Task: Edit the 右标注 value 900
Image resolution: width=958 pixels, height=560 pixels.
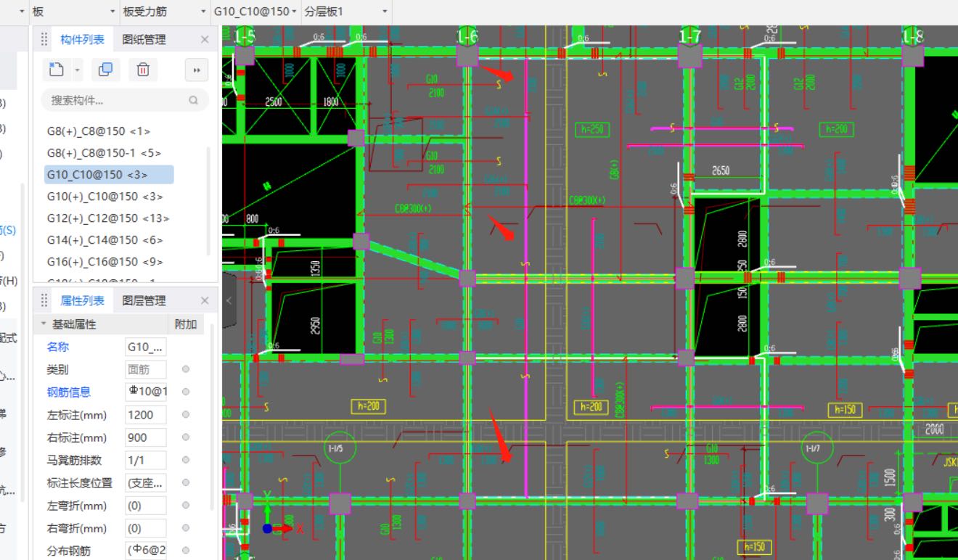Action: 146,437
